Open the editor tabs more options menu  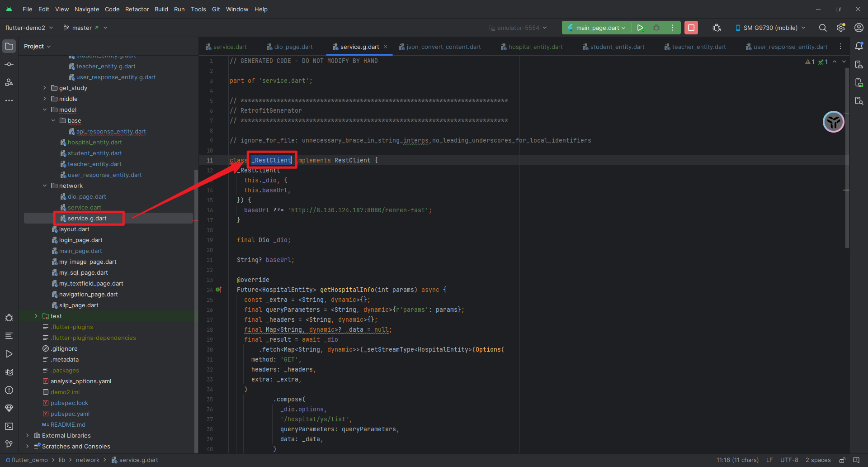pyautogui.click(x=840, y=47)
